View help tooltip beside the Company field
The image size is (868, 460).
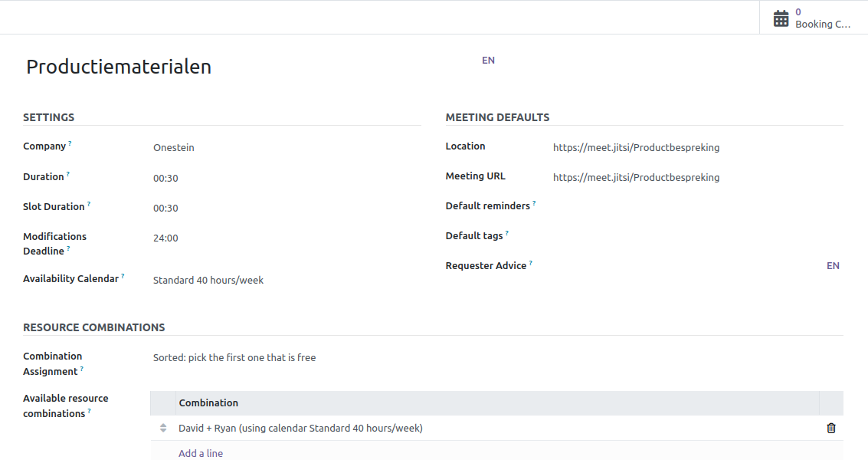click(70, 141)
